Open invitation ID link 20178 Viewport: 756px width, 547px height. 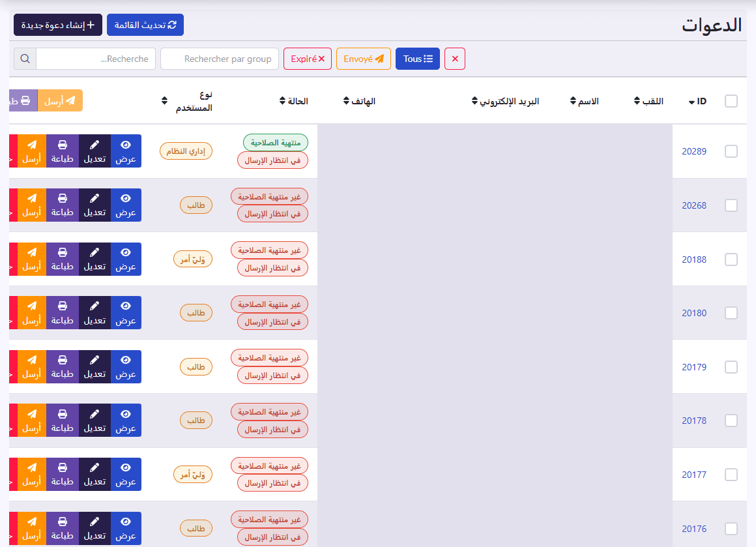694,421
